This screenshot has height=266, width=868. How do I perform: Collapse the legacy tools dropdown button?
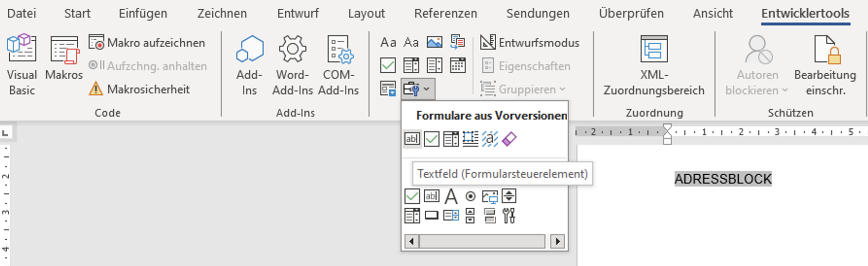click(417, 89)
